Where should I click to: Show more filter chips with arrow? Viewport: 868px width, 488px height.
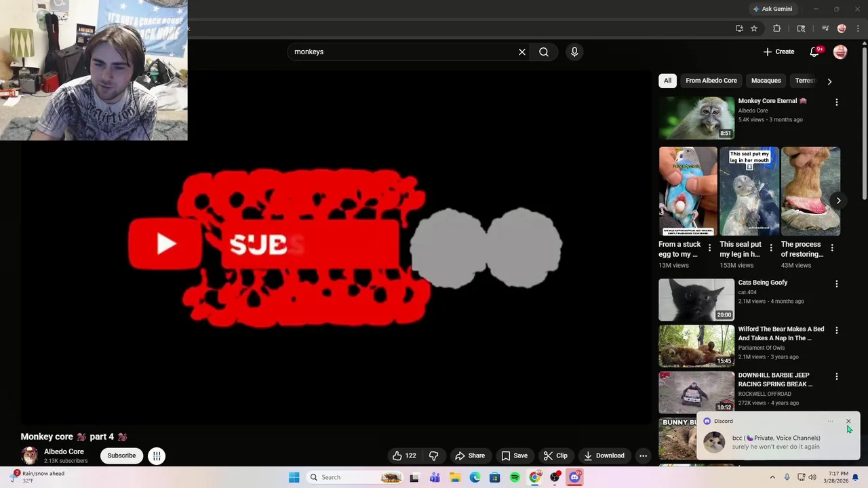coord(829,81)
